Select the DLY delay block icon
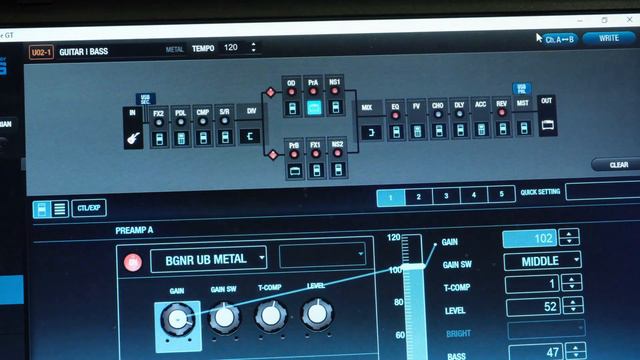640x360 pixels. tap(460, 130)
